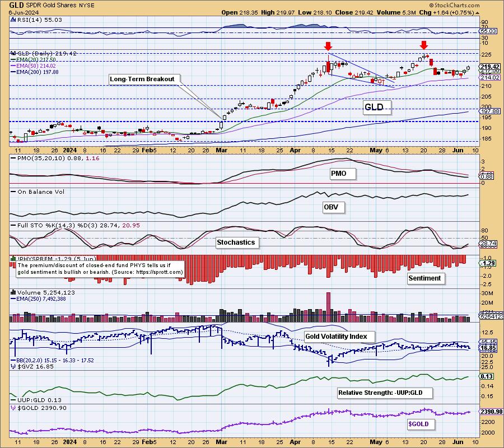Click the EMA(50) 214.02 legend
This screenshot has width=504, height=448.
[33, 66]
